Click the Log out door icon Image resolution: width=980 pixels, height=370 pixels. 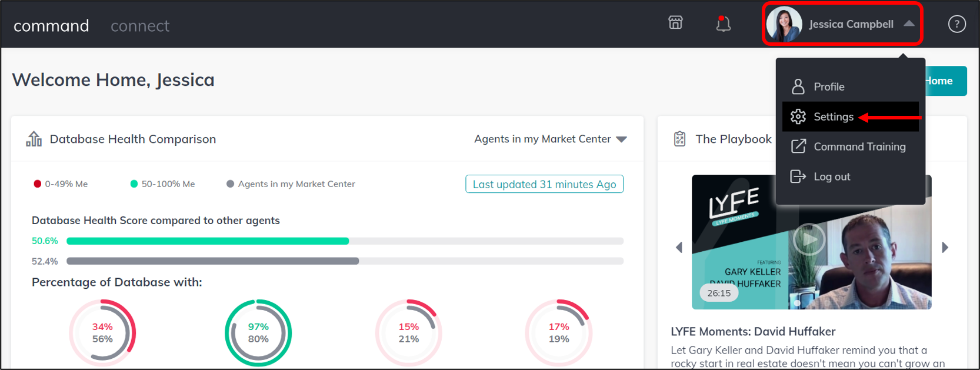[x=798, y=176]
